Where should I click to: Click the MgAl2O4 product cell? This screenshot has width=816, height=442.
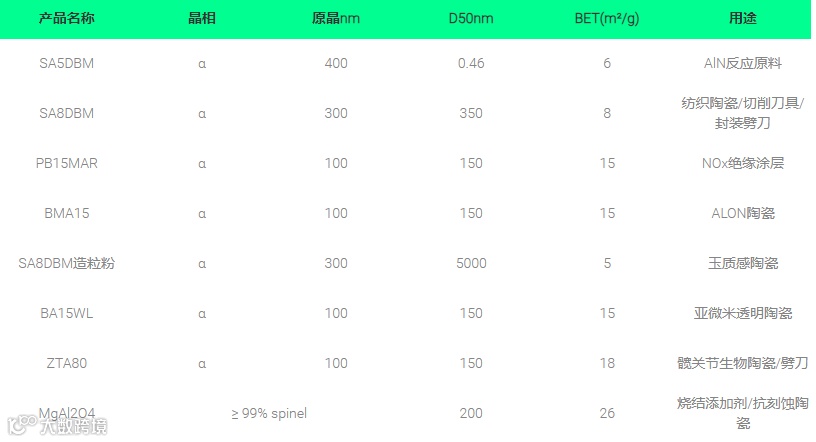[67, 413]
